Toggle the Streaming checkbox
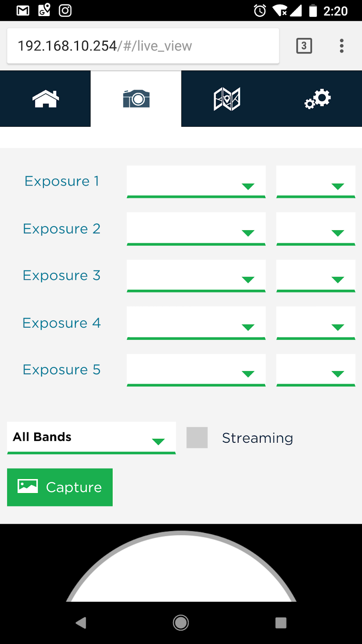Screen dimensions: 362x644 pyautogui.click(x=197, y=438)
